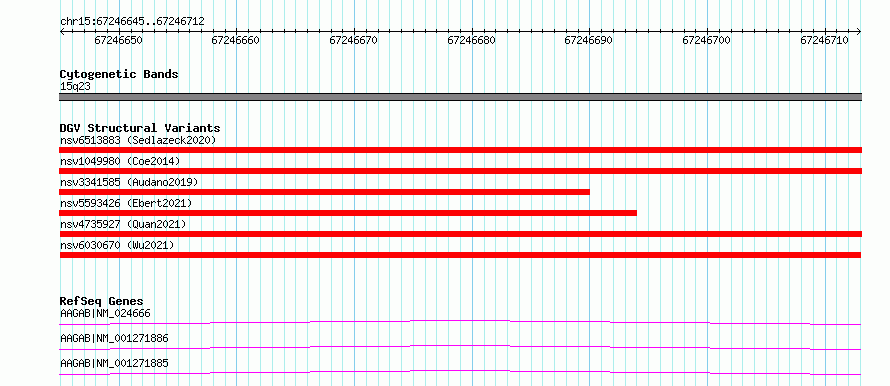
Task: Click ruler position 67246690
Action: tap(589, 40)
